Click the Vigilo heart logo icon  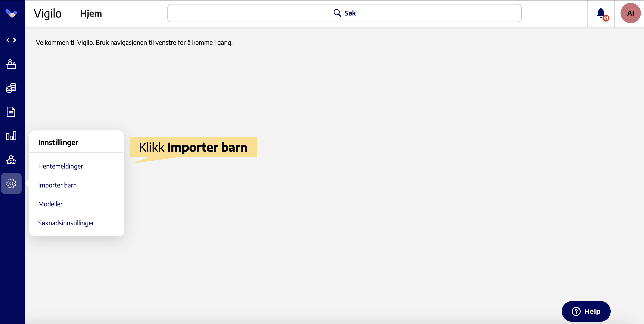[x=11, y=13]
